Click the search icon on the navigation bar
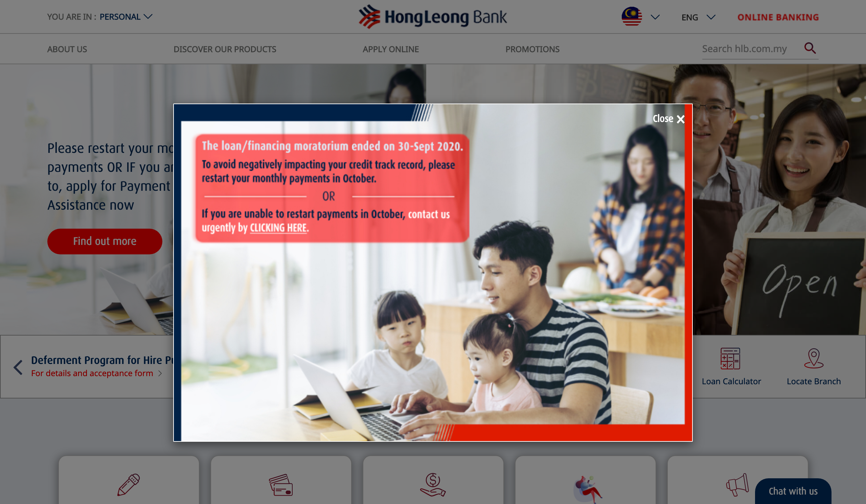This screenshot has height=504, width=866. tap(810, 49)
